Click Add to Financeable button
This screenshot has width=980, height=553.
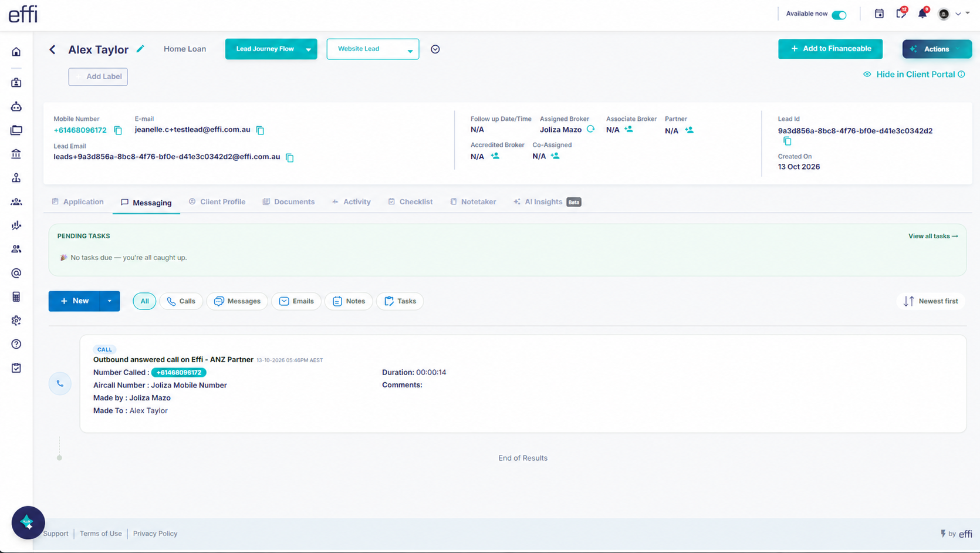(830, 49)
